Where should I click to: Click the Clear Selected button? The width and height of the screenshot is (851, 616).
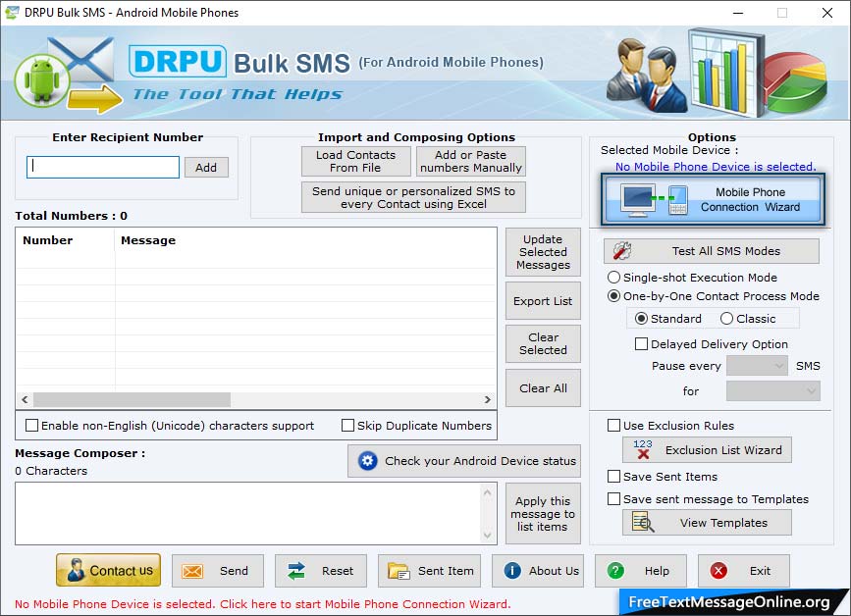point(543,343)
